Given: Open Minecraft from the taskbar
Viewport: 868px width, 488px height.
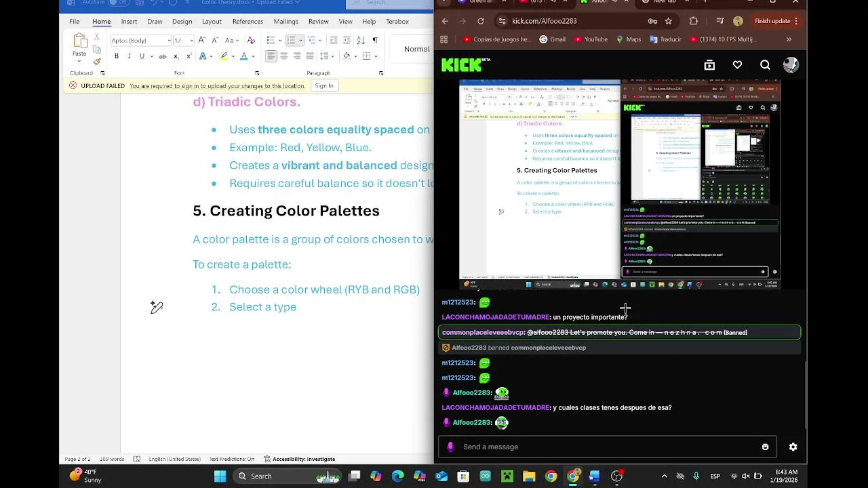Looking at the screenshot, I should click(507, 476).
